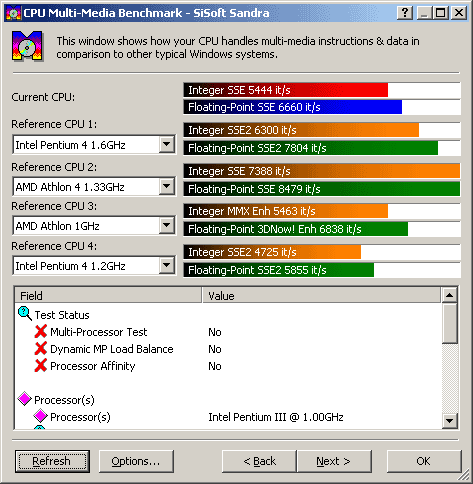Click the context help question mark button
473x484 pixels.
tap(405, 13)
